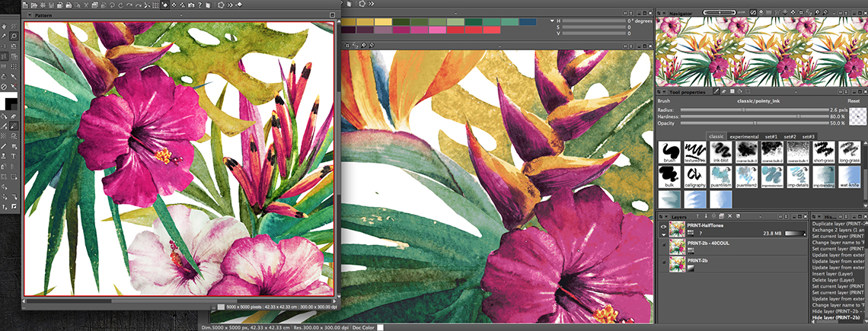
Task: Click the double chevron icon in top toolbar
Action: [x=230, y=5]
